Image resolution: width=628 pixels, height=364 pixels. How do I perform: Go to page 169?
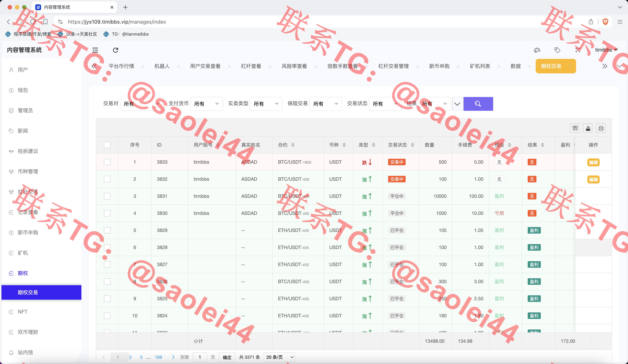(x=158, y=357)
